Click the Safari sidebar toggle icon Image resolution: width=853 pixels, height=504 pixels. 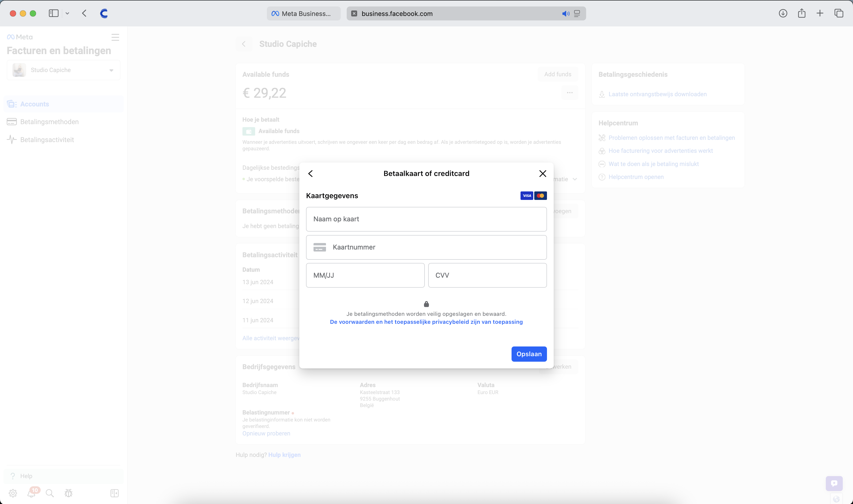(54, 13)
